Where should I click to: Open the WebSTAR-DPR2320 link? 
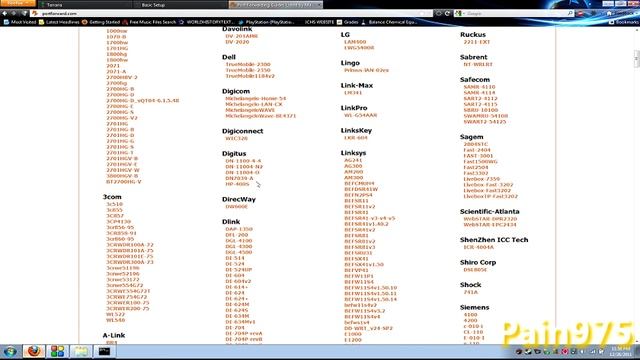(x=490, y=219)
